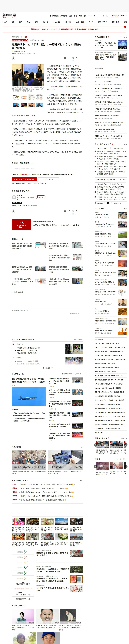Share on Facebook icon below author section

69,211
